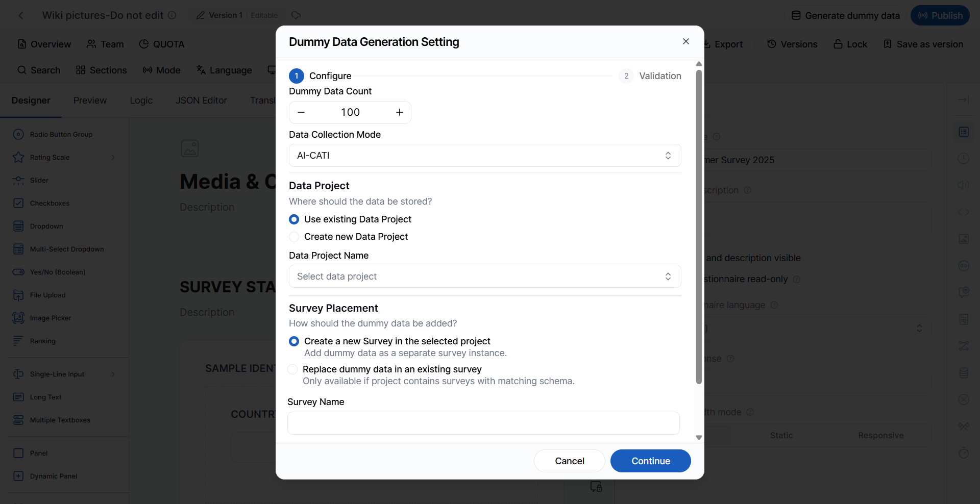980x504 pixels.
Task: Click the Survey Name input field
Action: coord(483,423)
